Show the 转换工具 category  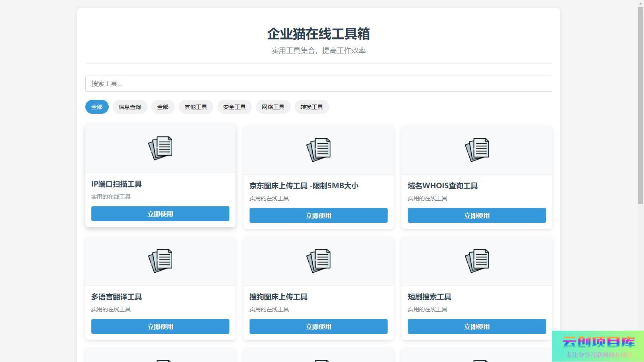pos(312,107)
